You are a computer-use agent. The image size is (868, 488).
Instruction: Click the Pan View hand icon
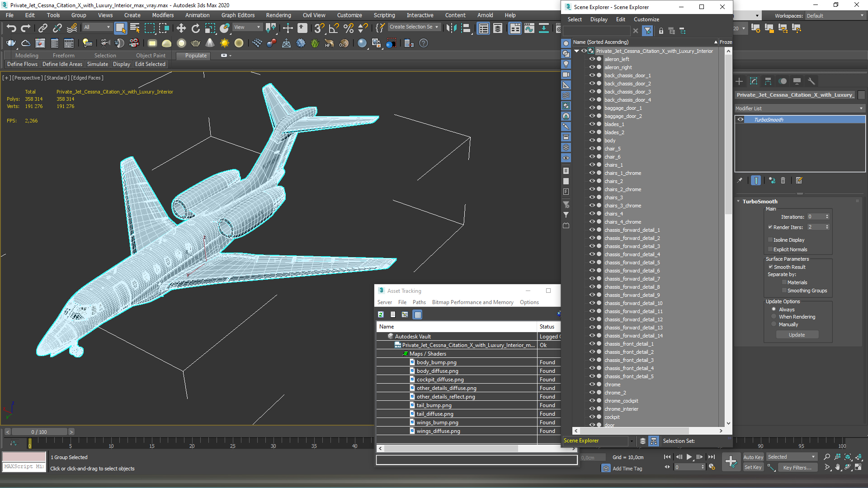pyautogui.click(x=837, y=467)
